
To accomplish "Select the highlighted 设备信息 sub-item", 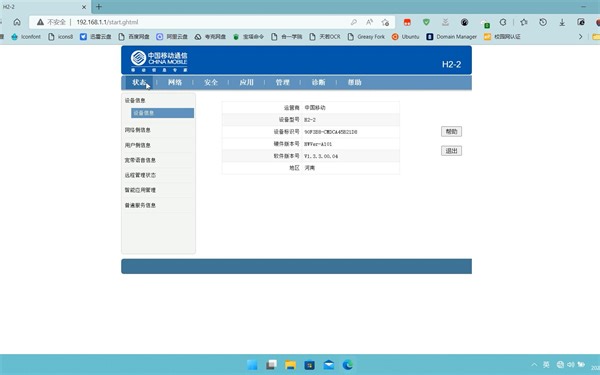I will click(x=162, y=113).
